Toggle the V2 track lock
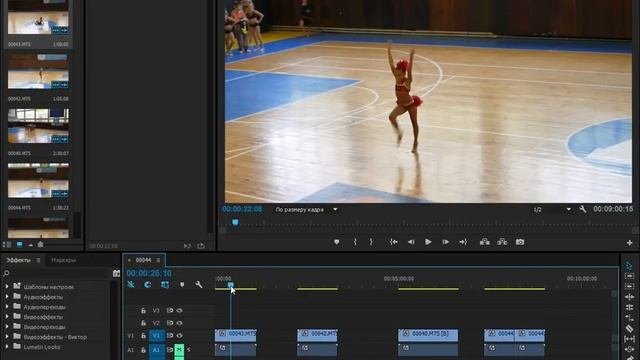 (143, 323)
